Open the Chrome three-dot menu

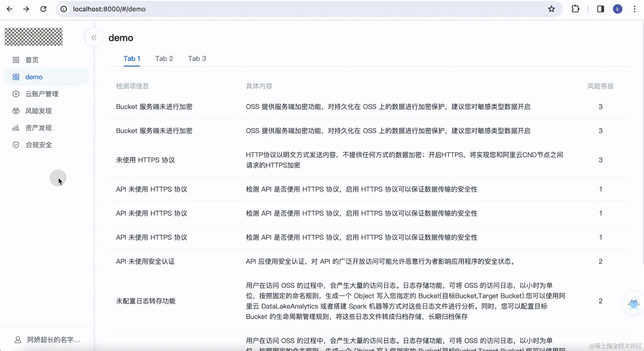click(635, 9)
